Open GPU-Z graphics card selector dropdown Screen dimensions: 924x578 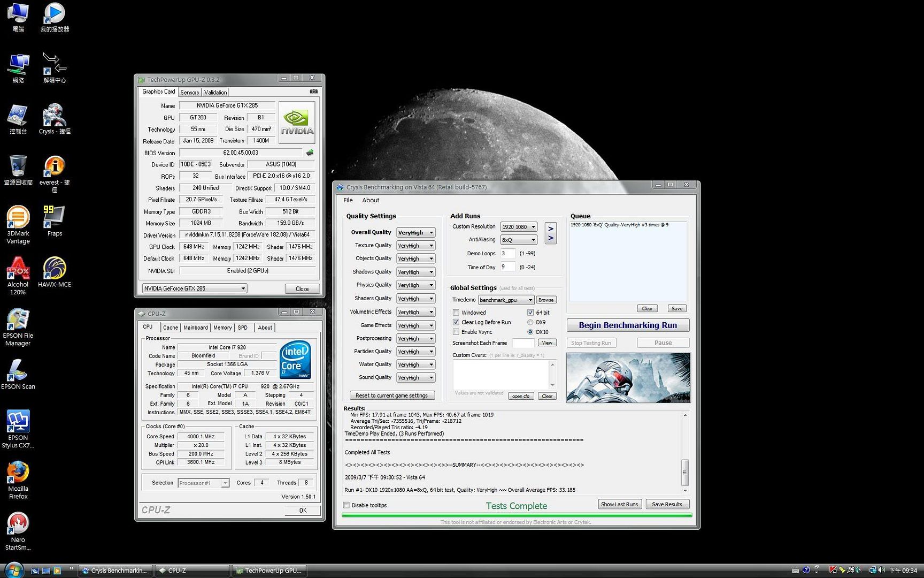click(195, 288)
